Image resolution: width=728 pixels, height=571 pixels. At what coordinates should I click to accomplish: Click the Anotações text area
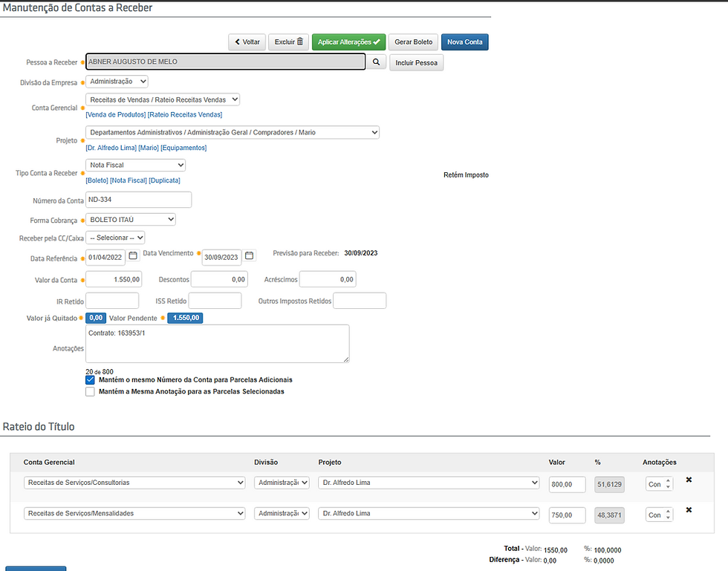(x=217, y=344)
